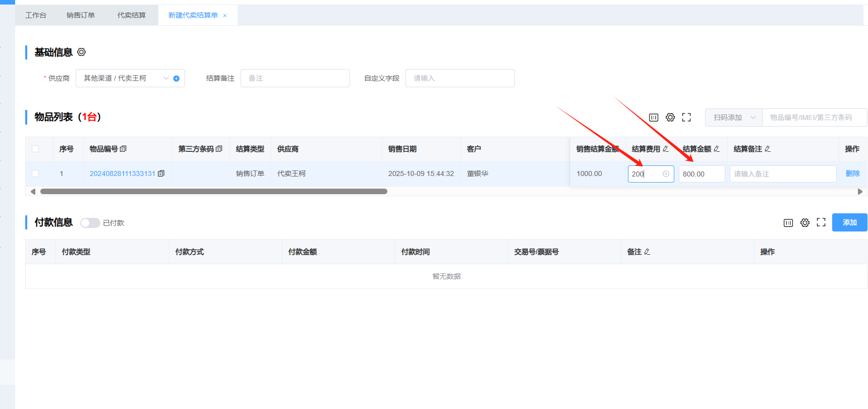The height and width of the screenshot is (409, 868).
Task: Select all rows via header checkbox
Action: pos(35,149)
